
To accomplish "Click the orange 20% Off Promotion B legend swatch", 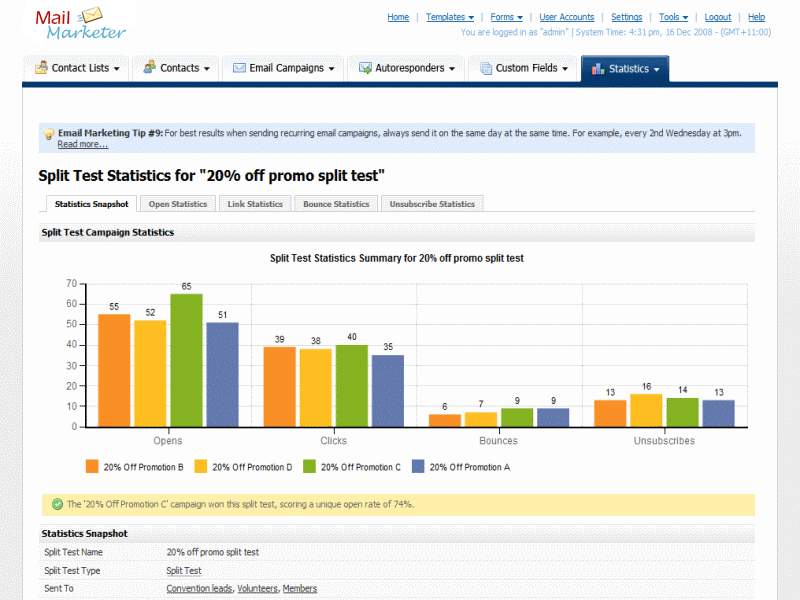I will pyautogui.click(x=92, y=466).
